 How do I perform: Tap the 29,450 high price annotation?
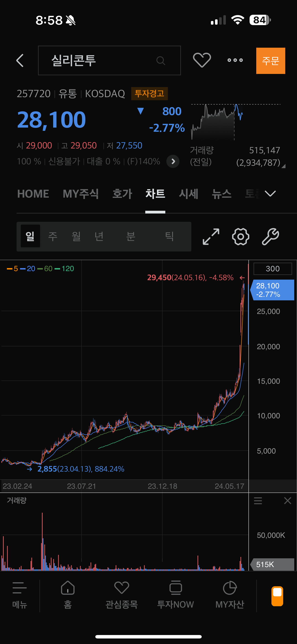(x=190, y=278)
